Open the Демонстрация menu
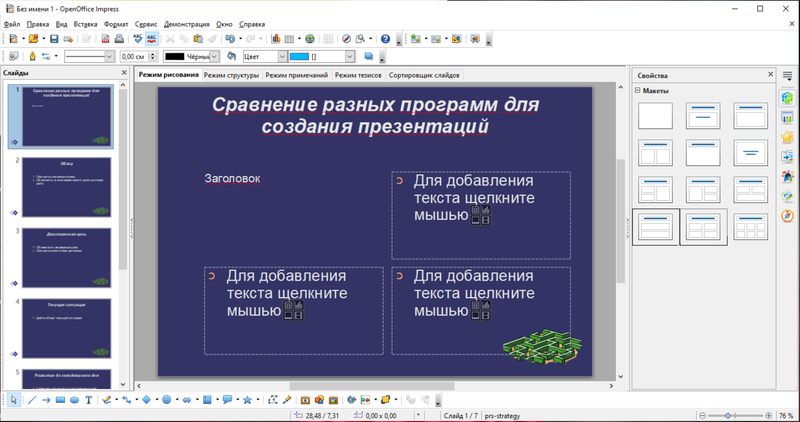 pos(186,24)
